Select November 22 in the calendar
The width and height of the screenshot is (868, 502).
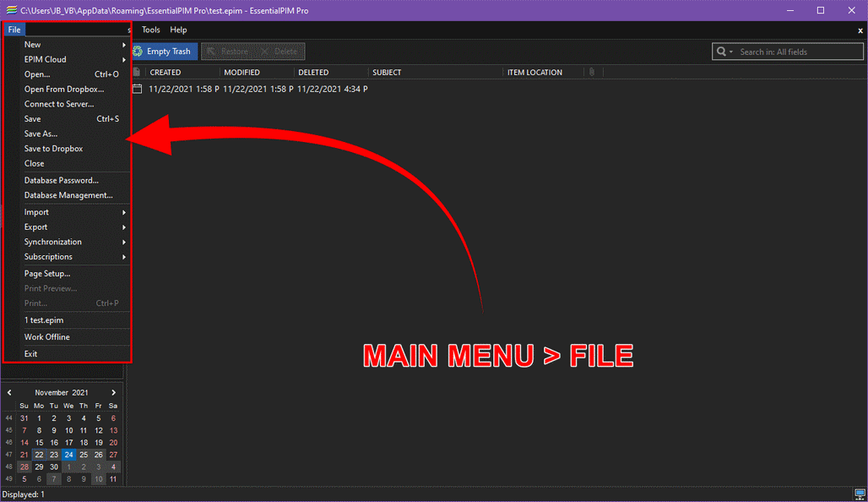pyautogui.click(x=39, y=455)
